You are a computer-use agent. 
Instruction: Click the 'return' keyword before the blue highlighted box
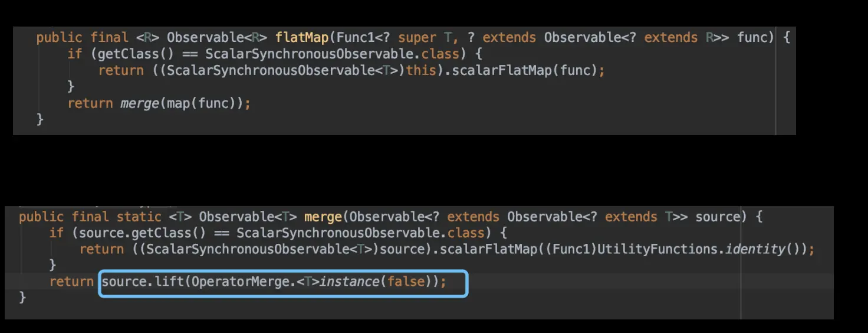tap(71, 282)
